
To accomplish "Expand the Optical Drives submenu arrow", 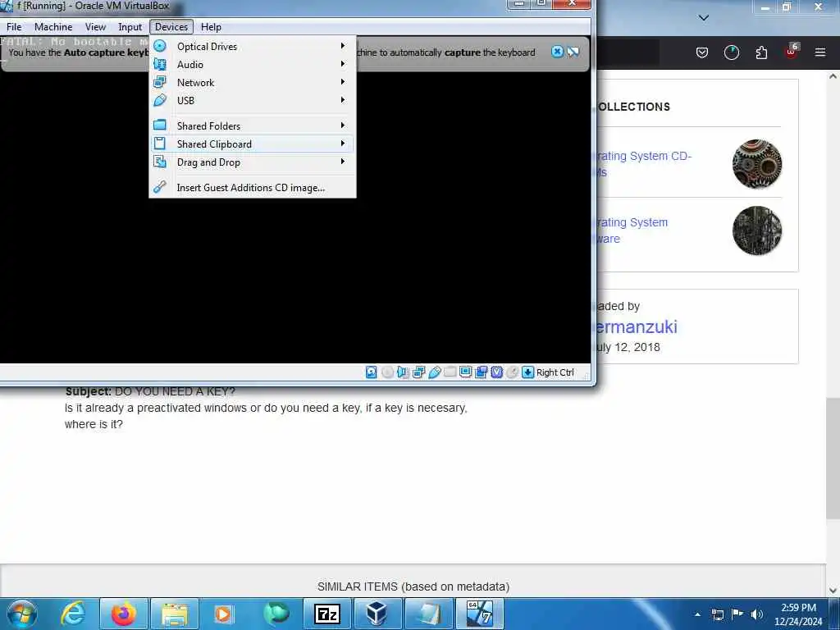I will tap(343, 46).
